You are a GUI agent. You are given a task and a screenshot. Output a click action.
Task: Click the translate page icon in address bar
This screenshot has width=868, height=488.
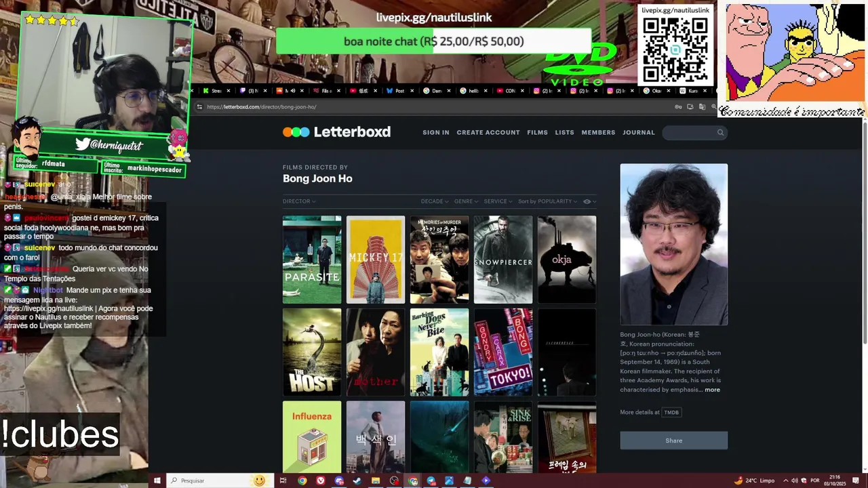coord(703,106)
